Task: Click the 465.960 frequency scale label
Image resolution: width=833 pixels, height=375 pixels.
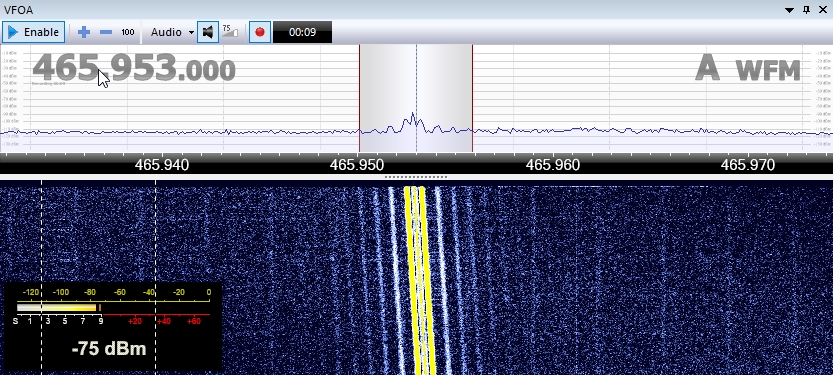Action: pos(552,165)
